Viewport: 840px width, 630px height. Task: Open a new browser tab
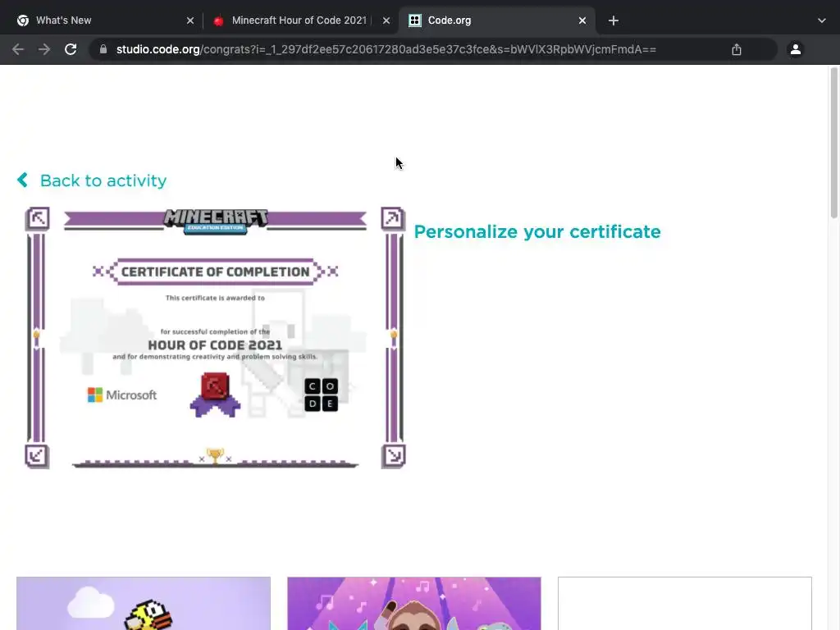[x=614, y=21]
